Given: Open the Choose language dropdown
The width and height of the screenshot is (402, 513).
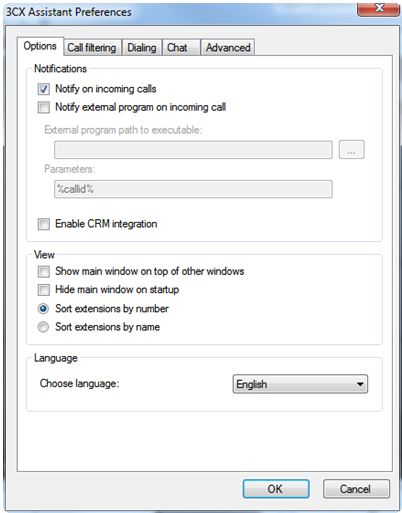Looking at the screenshot, I should click(x=300, y=384).
